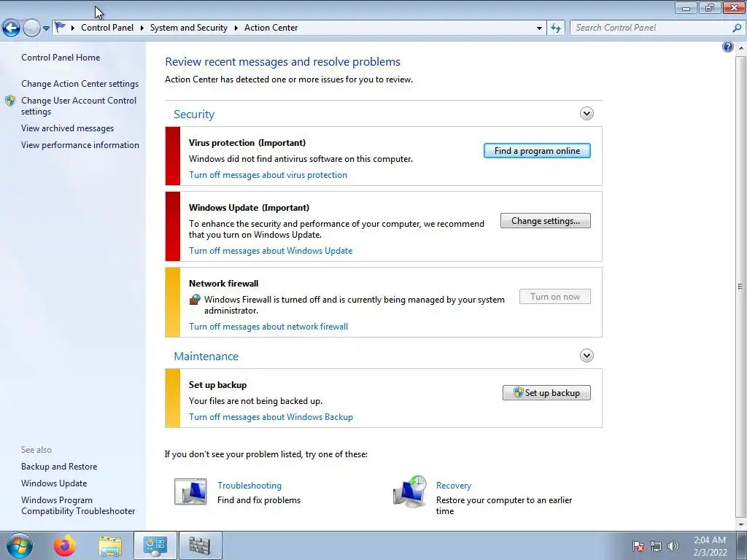This screenshot has width=747, height=560.
Task: Click the Security section heading
Action: (x=194, y=114)
